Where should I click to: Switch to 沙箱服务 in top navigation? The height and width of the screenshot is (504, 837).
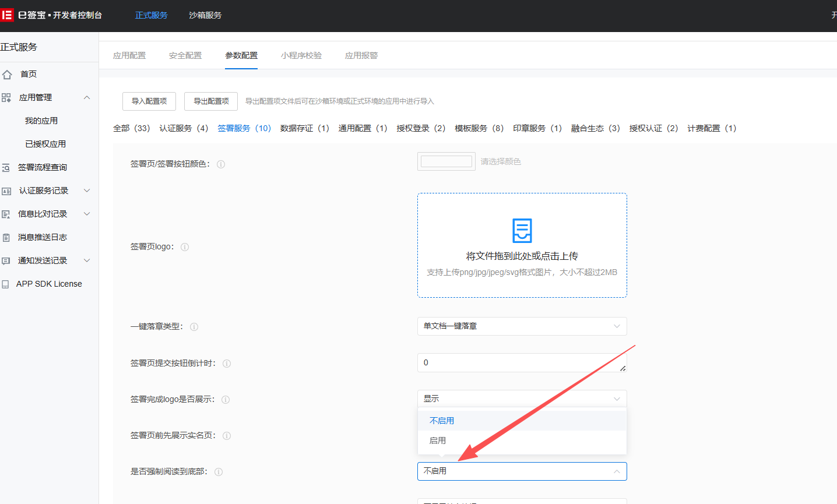[x=205, y=15]
